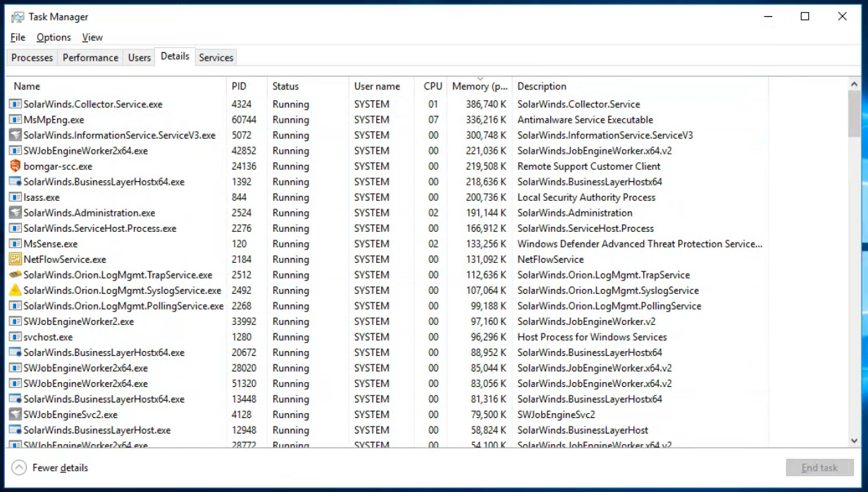Screen dimensions: 868x492
Task: Select description SWJobEngineSvc2
Action: pyautogui.click(x=556, y=414)
